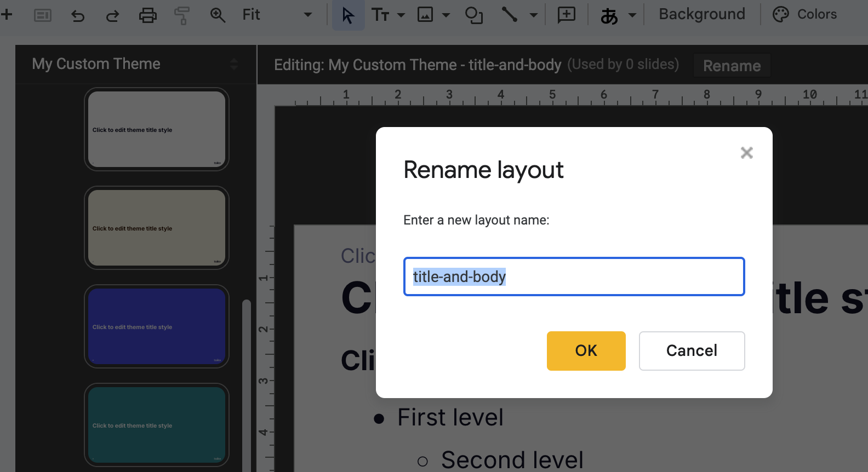
Task: Click Cancel in the Rename layout dialog
Action: (x=692, y=351)
